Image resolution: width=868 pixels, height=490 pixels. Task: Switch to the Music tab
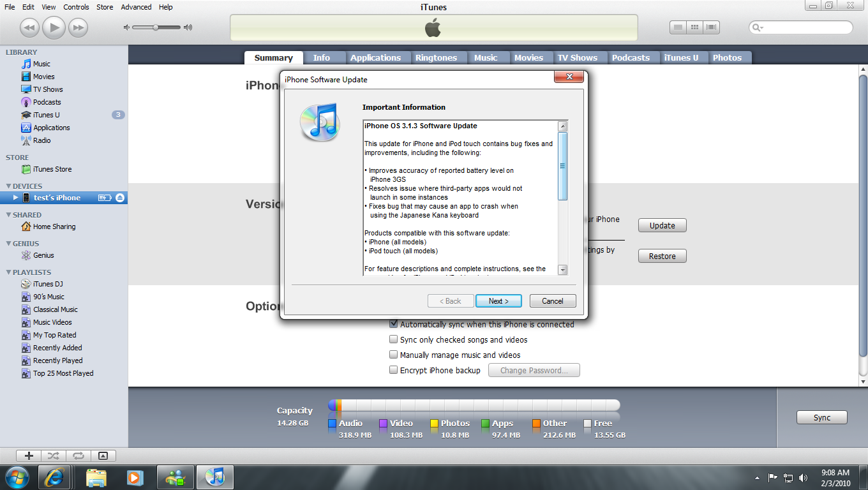pos(486,57)
